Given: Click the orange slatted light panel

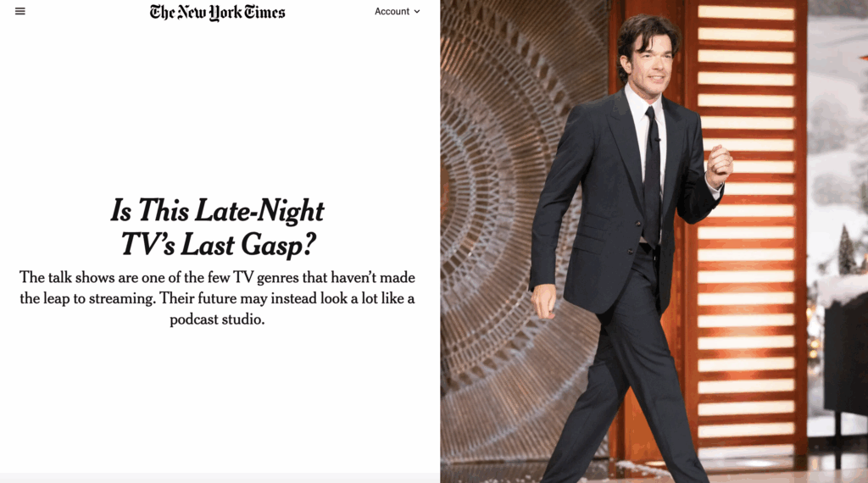Looking at the screenshot, I should click(x=745, y=232).
